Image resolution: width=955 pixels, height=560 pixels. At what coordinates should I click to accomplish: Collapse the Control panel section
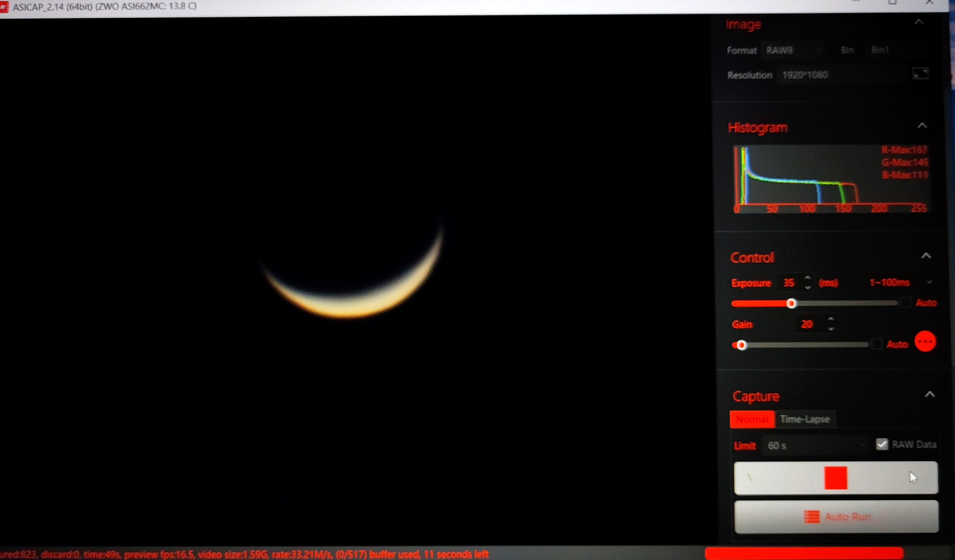coord(926,256)
